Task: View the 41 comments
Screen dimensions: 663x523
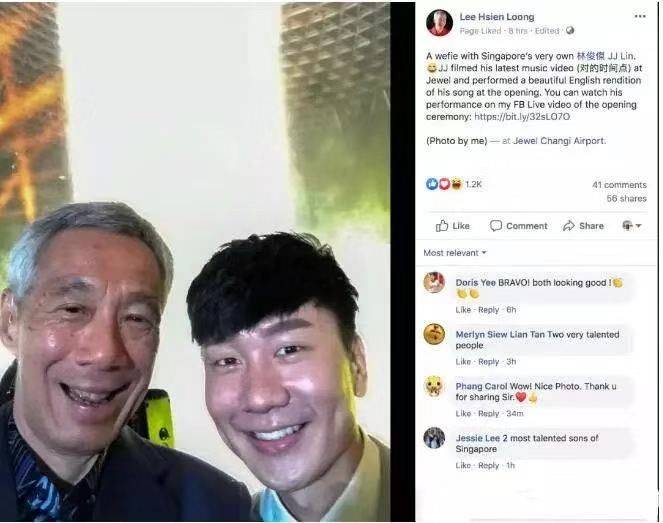Action: point(619,185)
